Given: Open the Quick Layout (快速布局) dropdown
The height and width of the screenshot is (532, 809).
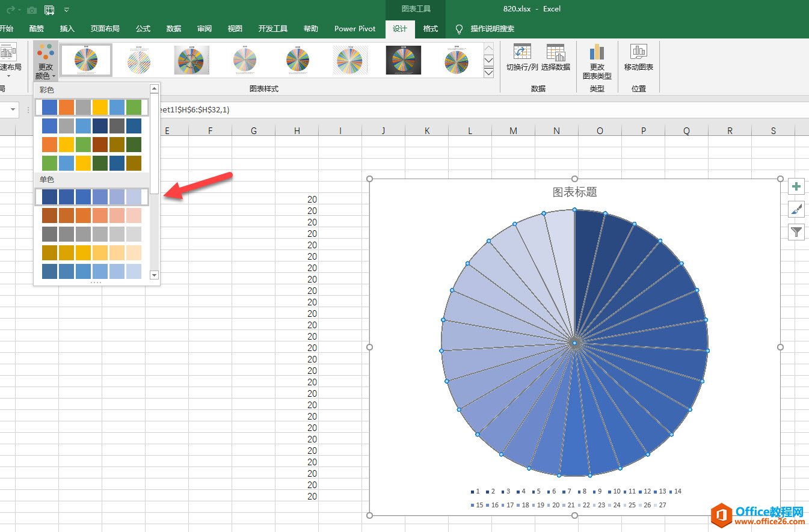Looking at the screenshot, I should point(10,60).
